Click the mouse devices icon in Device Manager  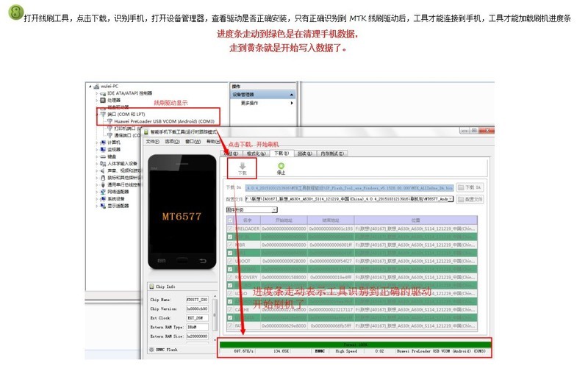pyautogui.click(x=103, y=178)
